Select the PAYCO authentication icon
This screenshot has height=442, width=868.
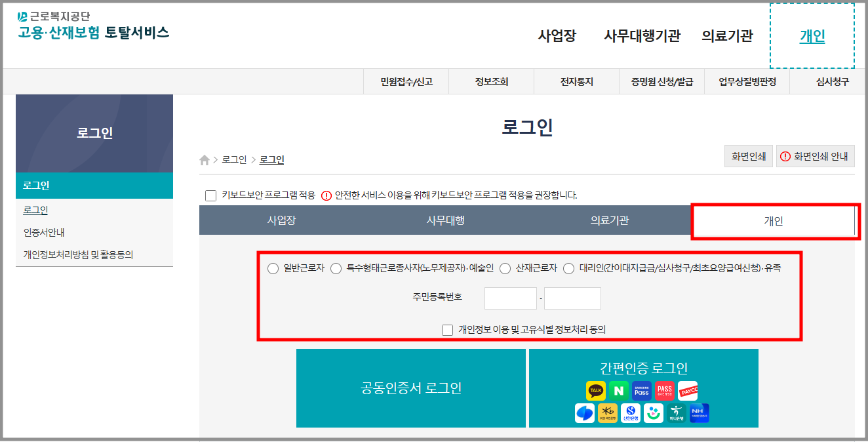[688, 391]
